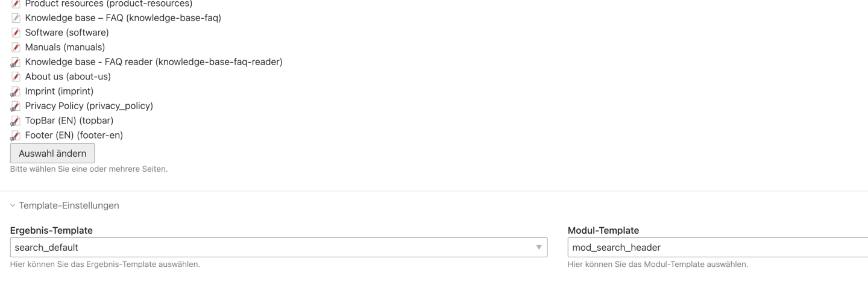Open the Modul-Template select field
This screenshot has width=868, height=282.
[x=717, y=247]
